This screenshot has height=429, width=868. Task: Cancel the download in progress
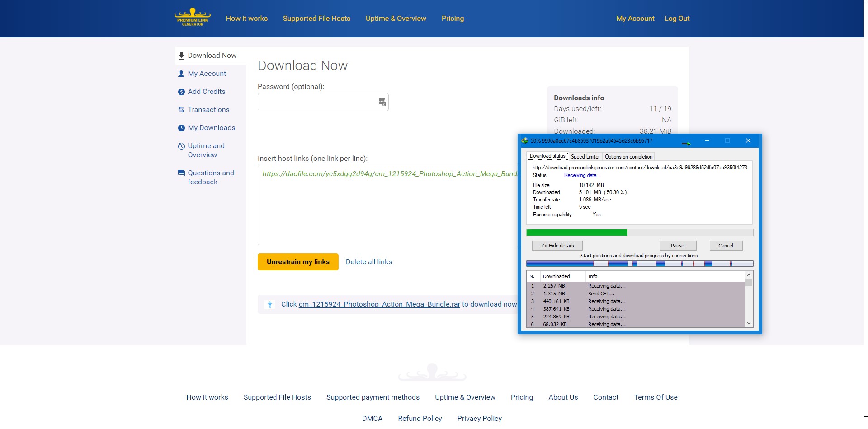(726, 246)
